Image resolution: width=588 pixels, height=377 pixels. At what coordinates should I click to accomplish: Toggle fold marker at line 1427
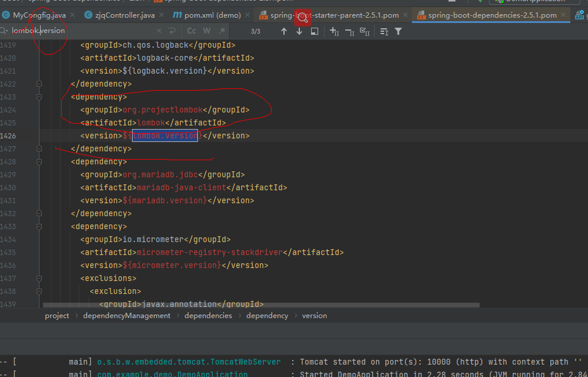coord(39,149)
